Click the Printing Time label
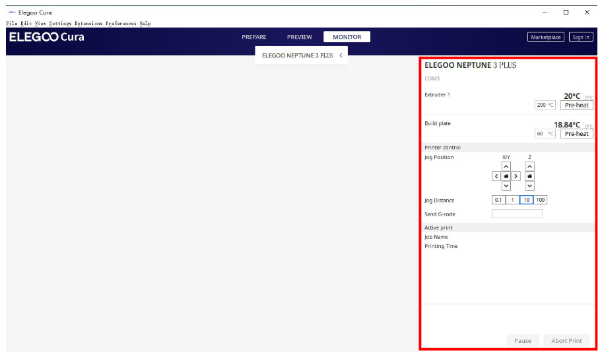 coord(441,246)
